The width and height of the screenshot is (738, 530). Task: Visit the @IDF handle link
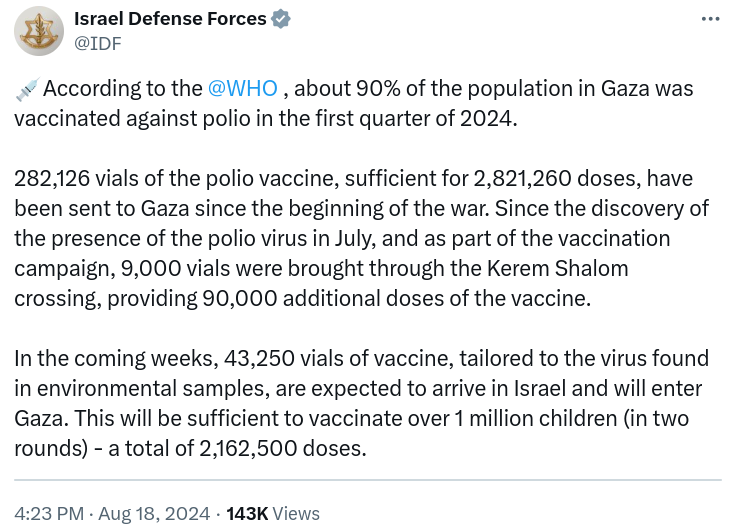(98, 43)
